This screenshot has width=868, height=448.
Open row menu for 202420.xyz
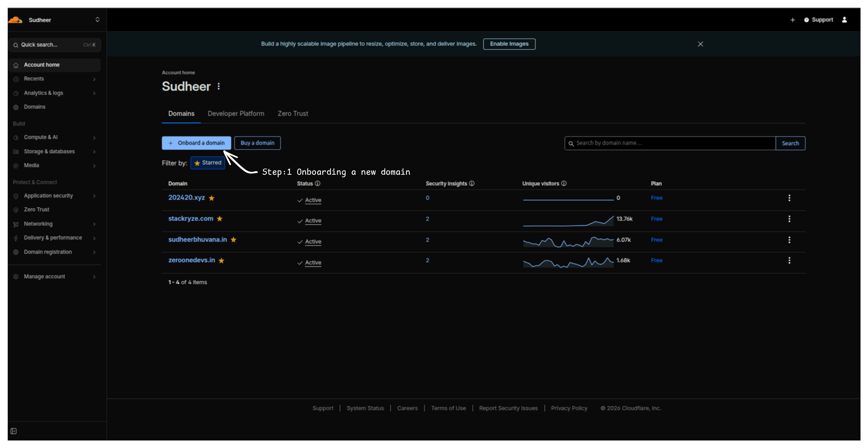[789, 198]
